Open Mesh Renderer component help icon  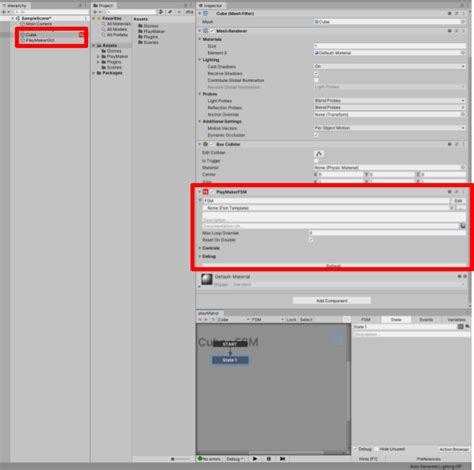449,31
